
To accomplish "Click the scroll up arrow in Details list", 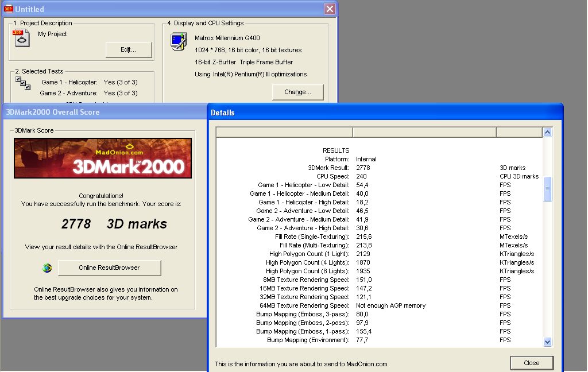I will point(547,133).
